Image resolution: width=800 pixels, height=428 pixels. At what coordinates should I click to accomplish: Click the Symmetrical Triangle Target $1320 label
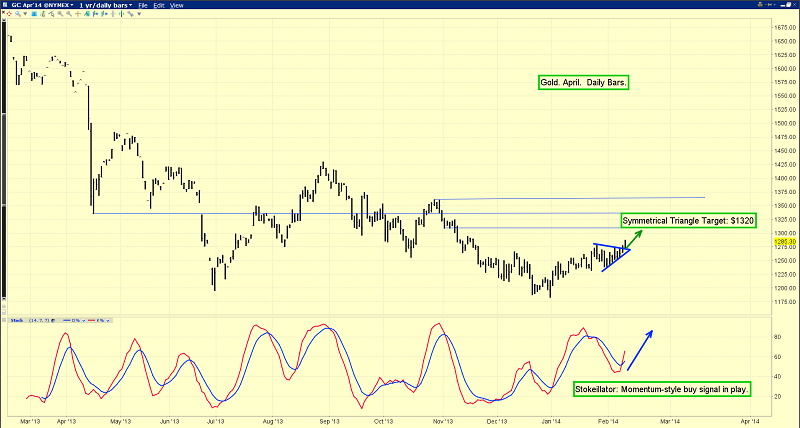point(686,219)
